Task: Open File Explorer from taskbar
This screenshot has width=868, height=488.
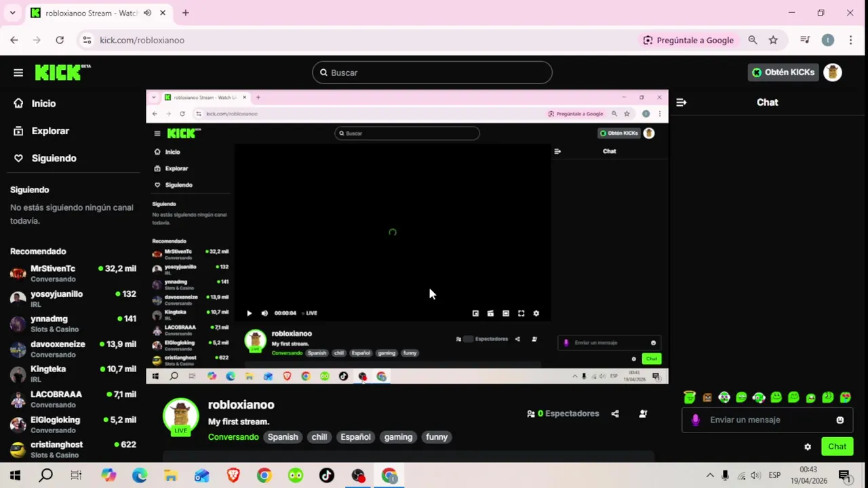Action: tap(170, 476)
